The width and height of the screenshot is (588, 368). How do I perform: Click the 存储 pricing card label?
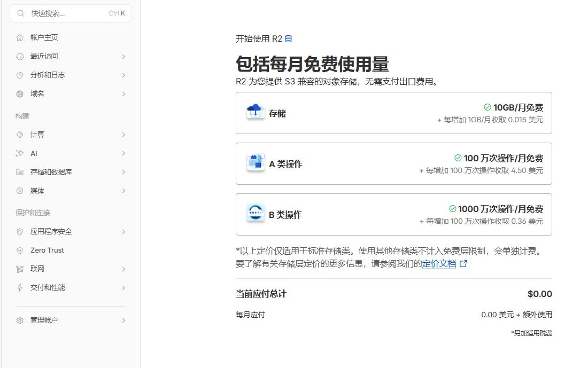(x=277, y=113)
